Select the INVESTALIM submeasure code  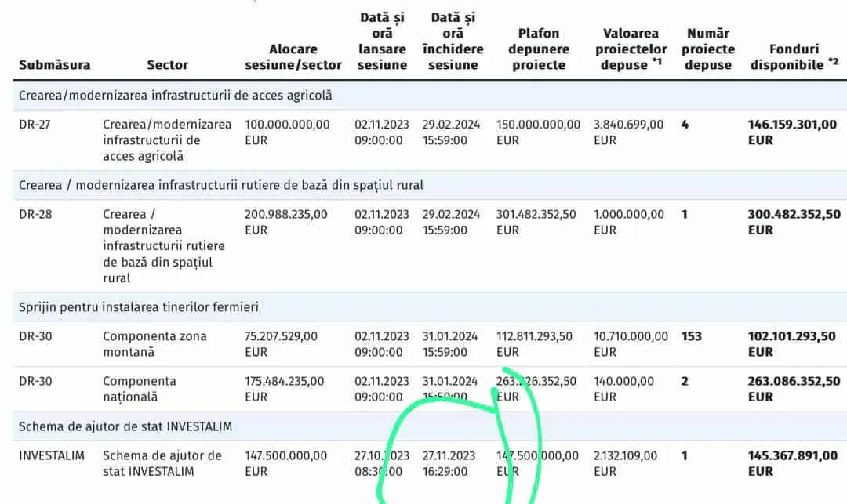(52, 455)
